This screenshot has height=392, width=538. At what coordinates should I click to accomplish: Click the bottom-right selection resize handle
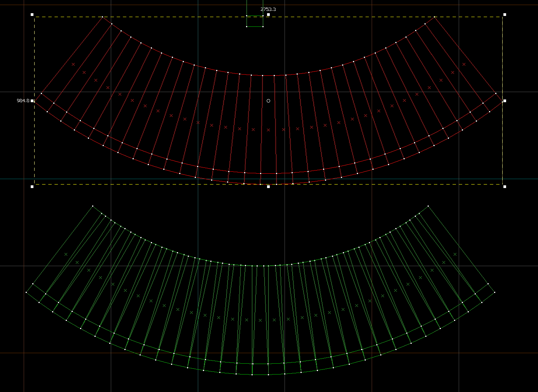click(x=505, y=186)
